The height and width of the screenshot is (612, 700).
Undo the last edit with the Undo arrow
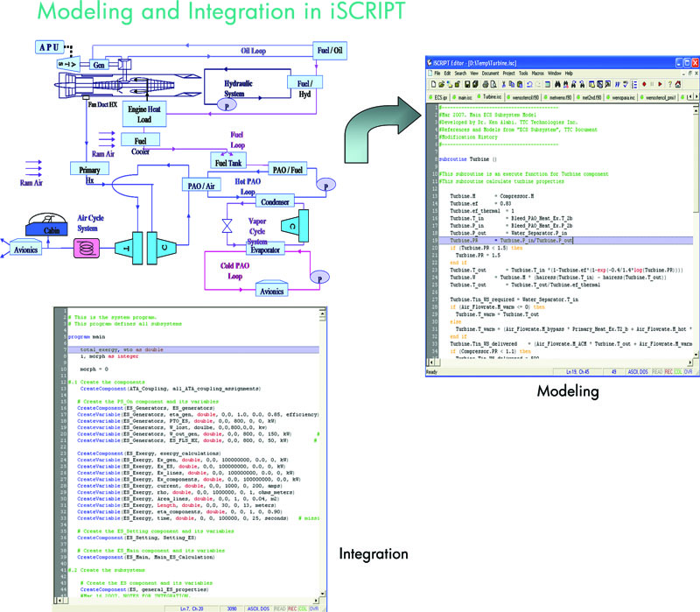tap(528, 85)
